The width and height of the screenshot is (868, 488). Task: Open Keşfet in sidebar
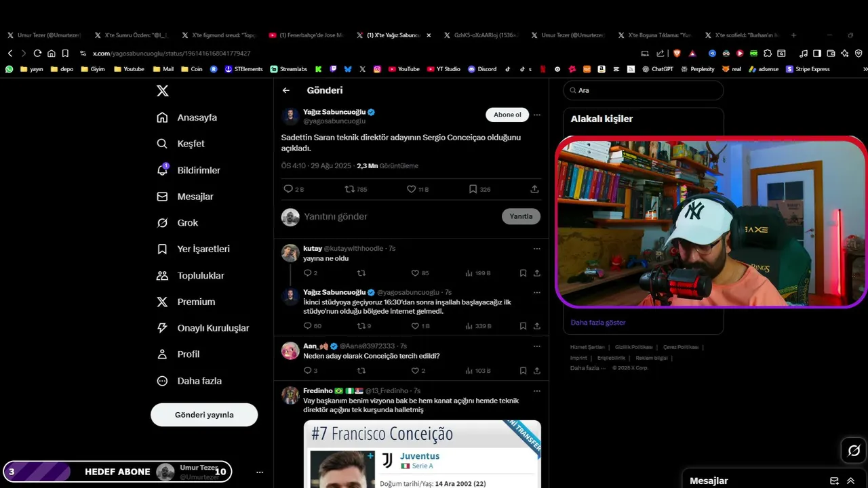[181, 144]
